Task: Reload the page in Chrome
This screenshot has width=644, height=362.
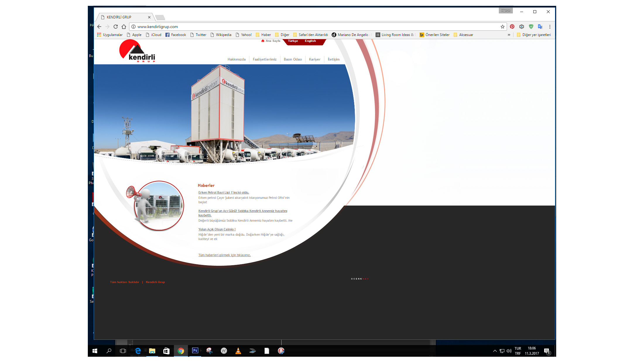Action: 116,27
